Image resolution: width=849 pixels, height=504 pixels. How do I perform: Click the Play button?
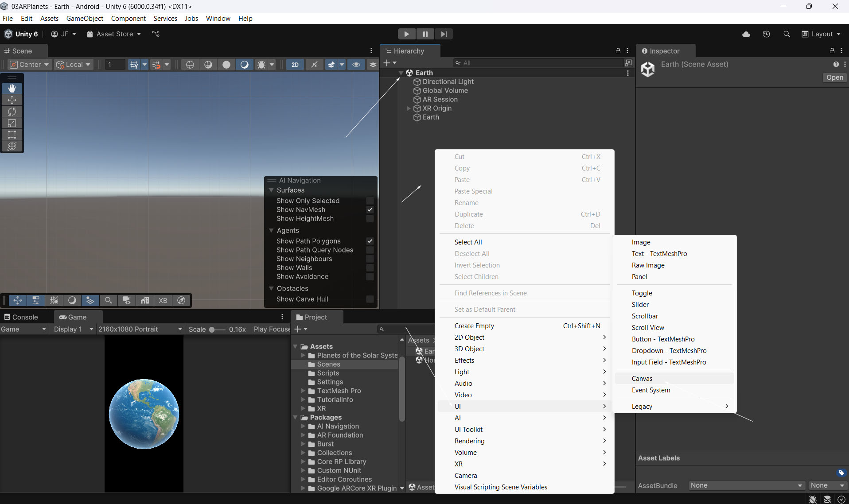[406, 34]
